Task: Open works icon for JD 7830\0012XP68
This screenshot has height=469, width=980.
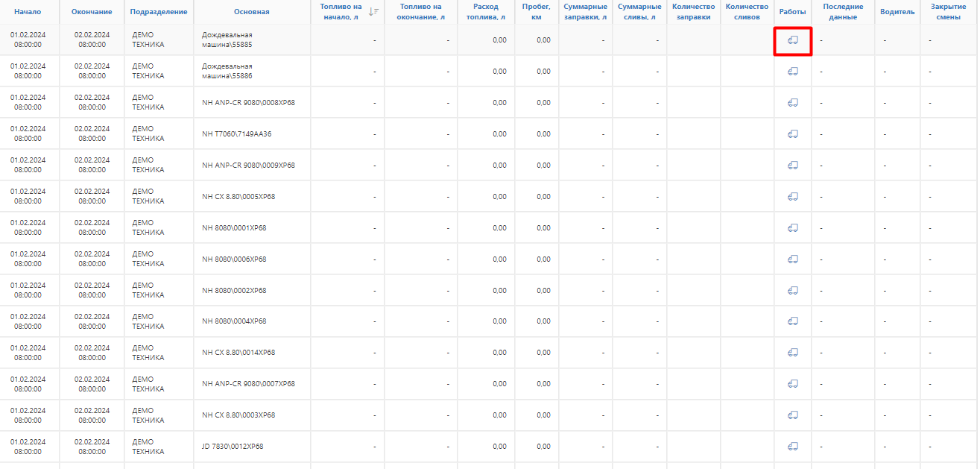Action: point(793,447)
